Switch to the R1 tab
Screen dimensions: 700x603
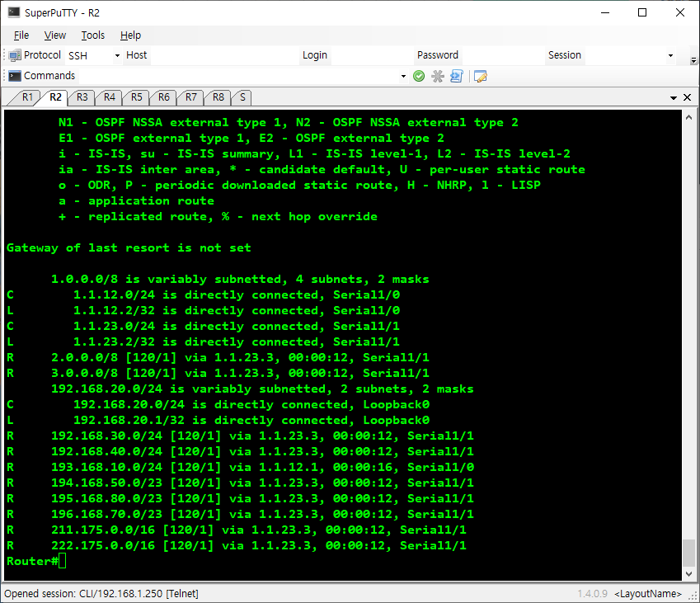(27, 97)
